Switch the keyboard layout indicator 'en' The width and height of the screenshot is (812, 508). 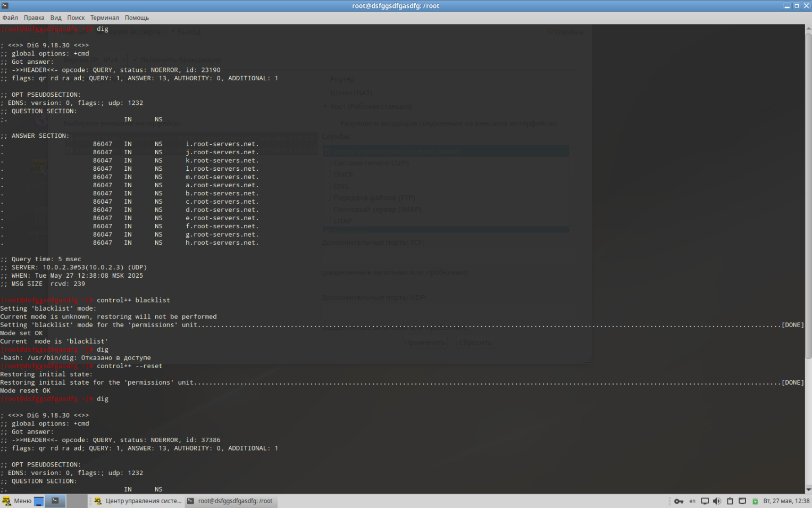(692, 501)
